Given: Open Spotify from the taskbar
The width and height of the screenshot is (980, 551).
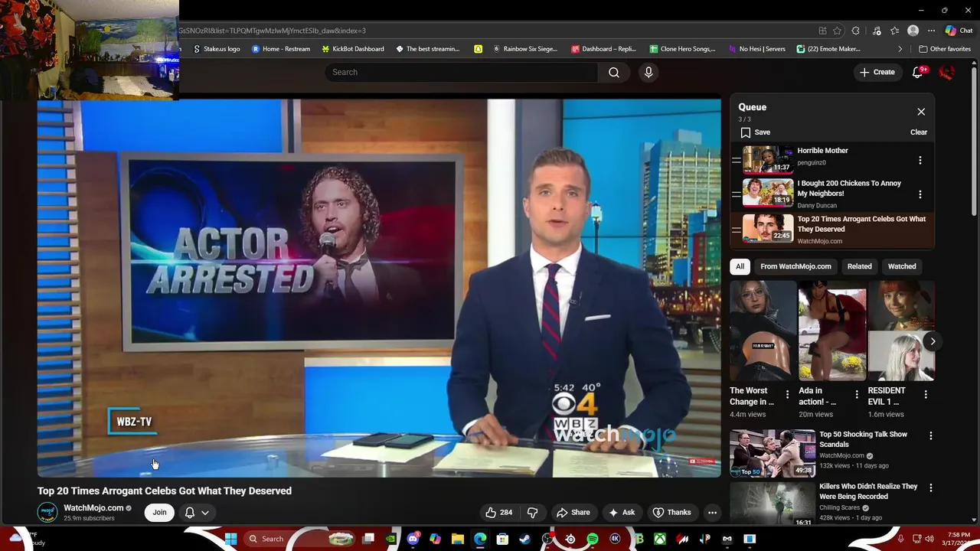Looking at the screenshot, I should click(593, 539).
